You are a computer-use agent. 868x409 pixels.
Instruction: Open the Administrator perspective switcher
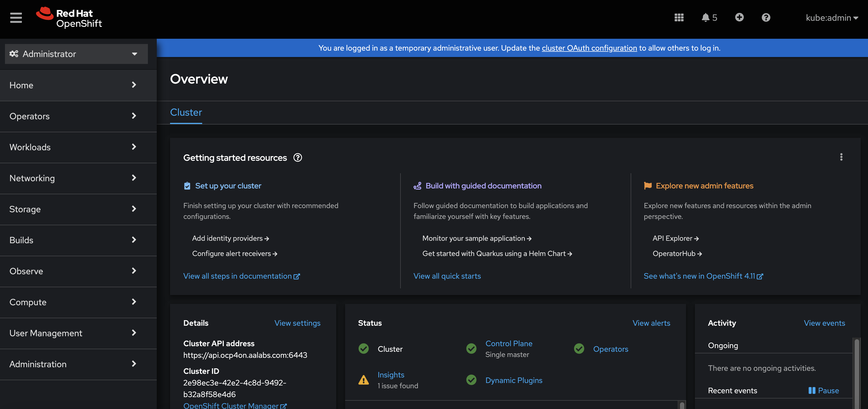(76, 54)
